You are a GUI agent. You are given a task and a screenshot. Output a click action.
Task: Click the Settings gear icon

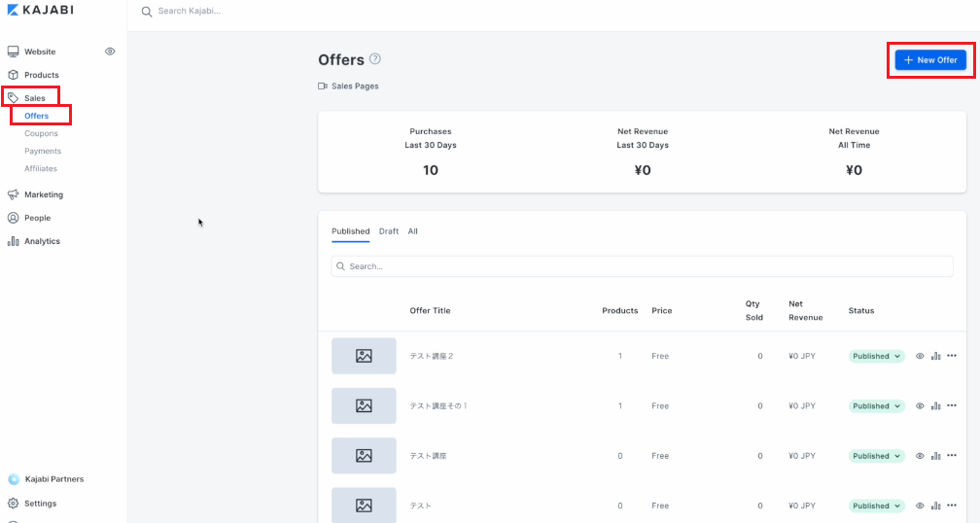click(14, 503)
